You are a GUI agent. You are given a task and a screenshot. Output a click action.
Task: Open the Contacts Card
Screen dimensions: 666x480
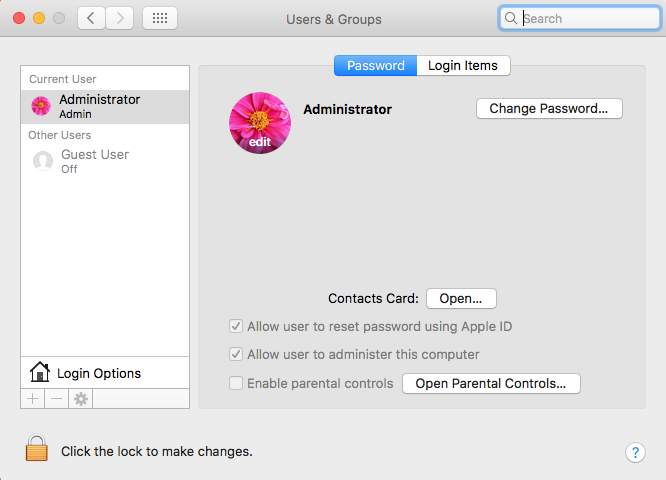[461, 298]
